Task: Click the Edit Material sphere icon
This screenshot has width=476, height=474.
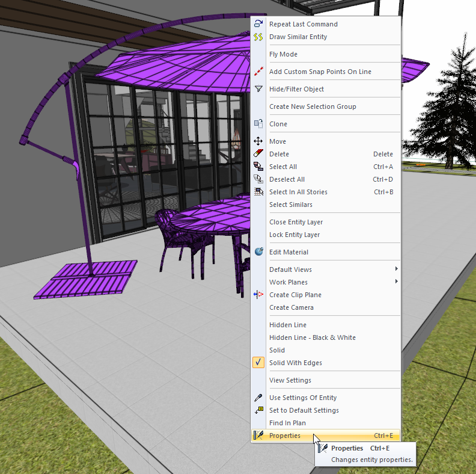Action: pos(258,252)
